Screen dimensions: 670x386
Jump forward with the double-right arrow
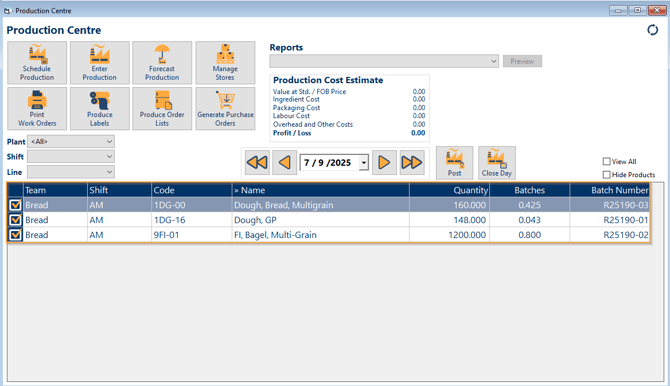click(411, 162)
